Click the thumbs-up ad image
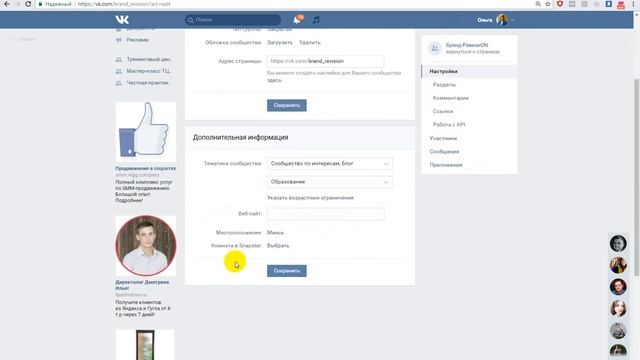 (x=146, y=132)
